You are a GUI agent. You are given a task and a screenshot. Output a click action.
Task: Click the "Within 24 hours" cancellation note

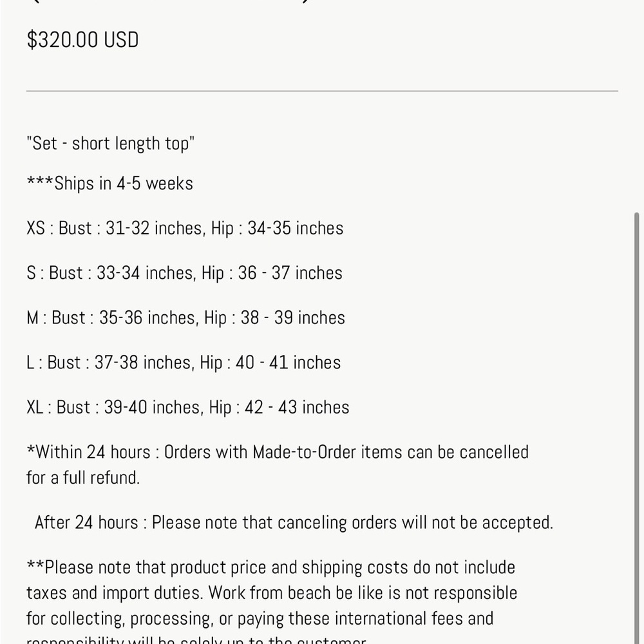[x=277, y=452]
